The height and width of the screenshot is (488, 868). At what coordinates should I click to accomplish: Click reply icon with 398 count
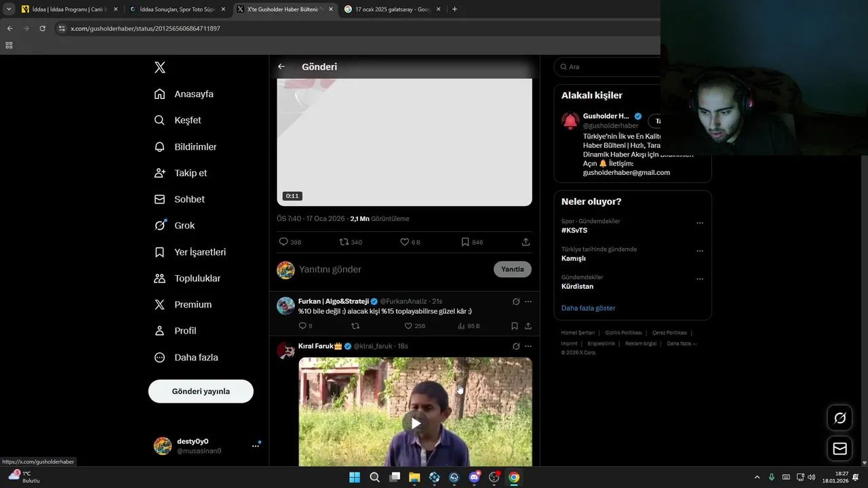point(290,242)
